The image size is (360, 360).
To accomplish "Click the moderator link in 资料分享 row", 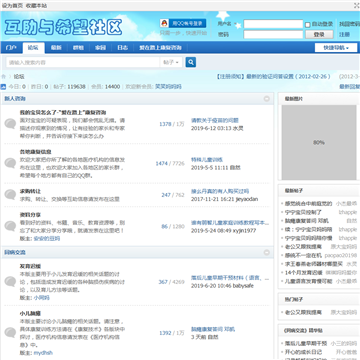I will click(x=47, y=239).
